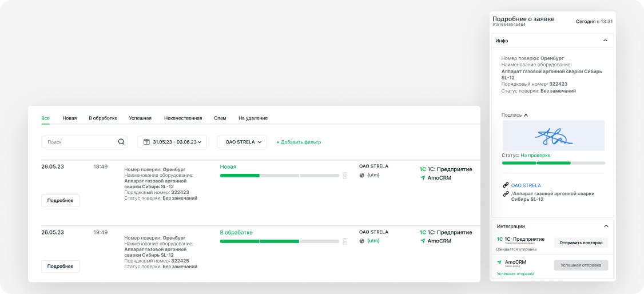Switch to the Новая tab
The image size is (644, 294).
69,118
